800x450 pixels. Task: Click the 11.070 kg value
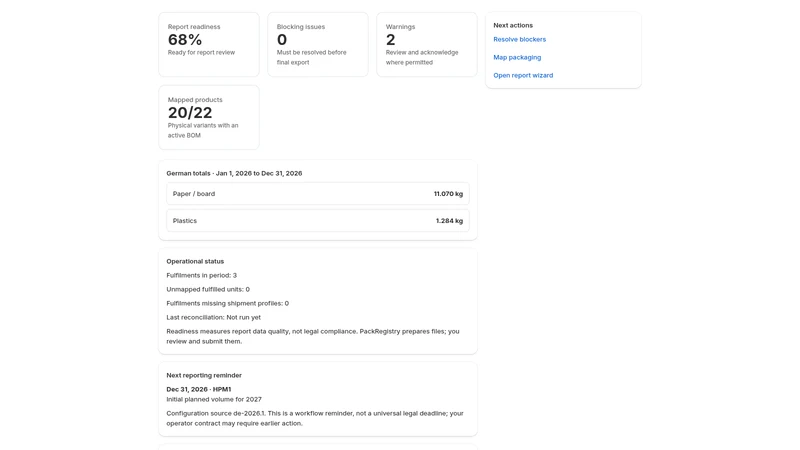pos(448,194)
